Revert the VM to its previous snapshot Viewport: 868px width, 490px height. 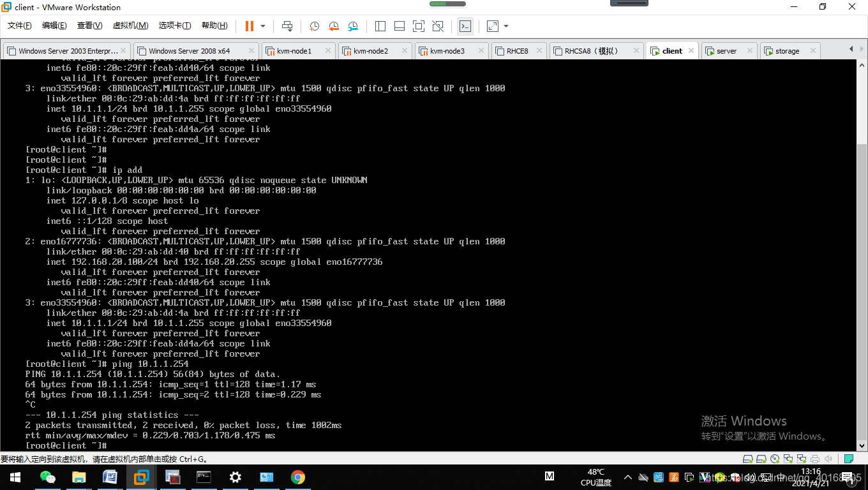point(334,26)
